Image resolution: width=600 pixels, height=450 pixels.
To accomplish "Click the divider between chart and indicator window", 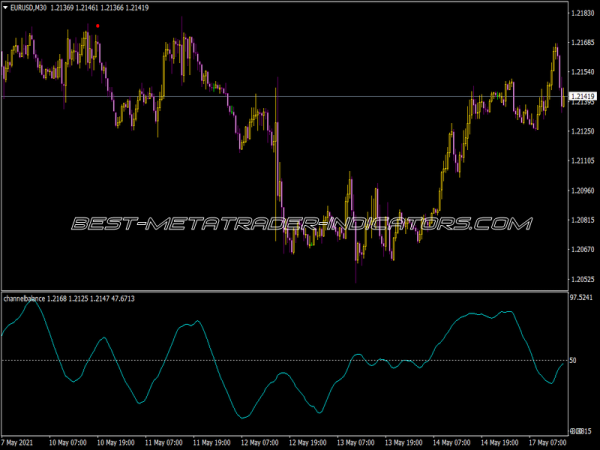I will coord(300,291).
